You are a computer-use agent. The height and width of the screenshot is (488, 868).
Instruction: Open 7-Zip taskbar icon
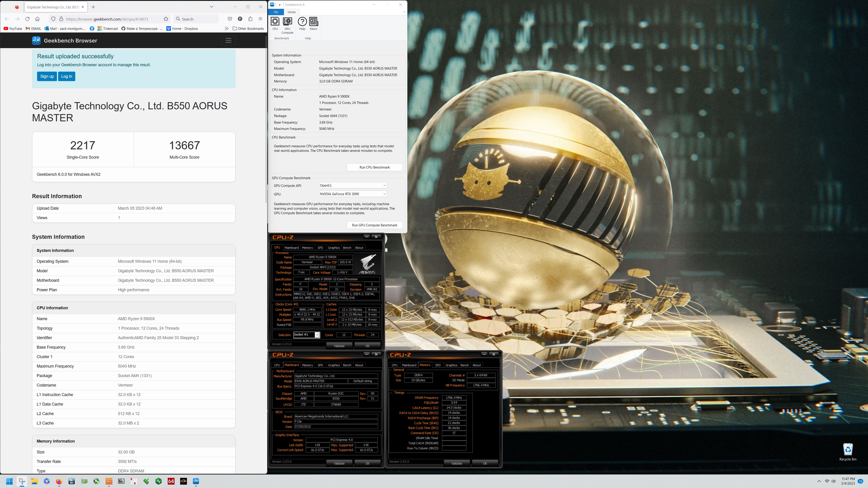(121, 481)
